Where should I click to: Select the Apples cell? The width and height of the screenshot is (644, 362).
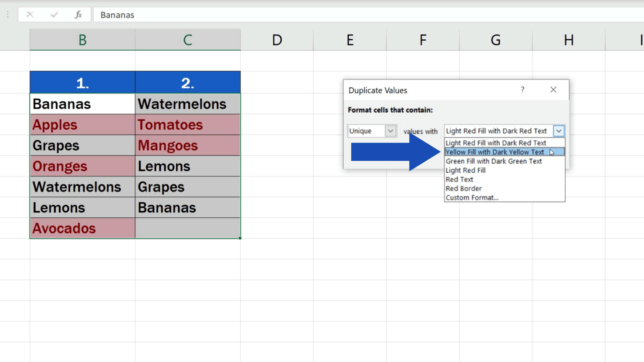(x=83, y=124)
